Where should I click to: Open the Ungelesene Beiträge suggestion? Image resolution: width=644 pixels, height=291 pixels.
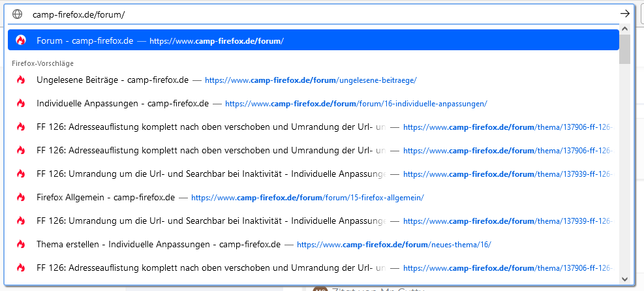112,80
